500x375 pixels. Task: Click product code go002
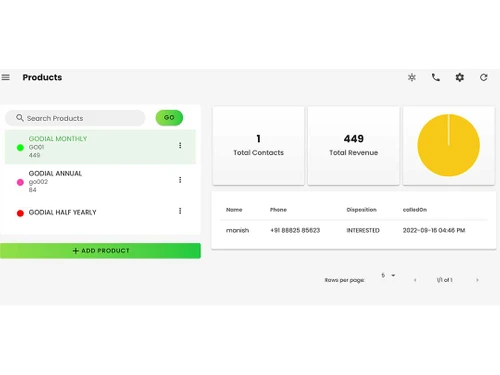pyautogui.click(x=38, y=182)
